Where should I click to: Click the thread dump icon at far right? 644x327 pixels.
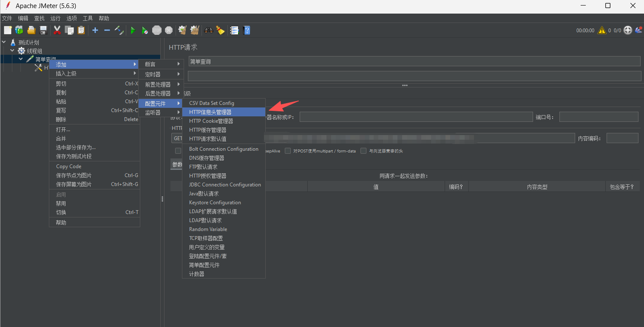(638, 30)
